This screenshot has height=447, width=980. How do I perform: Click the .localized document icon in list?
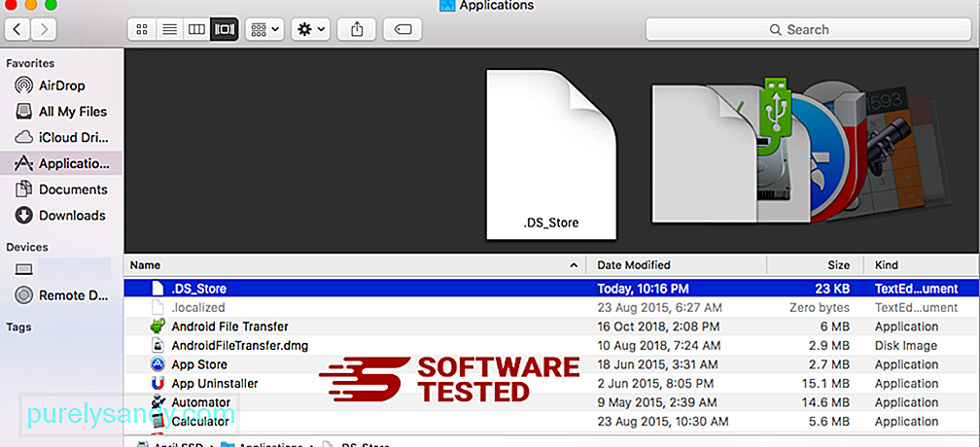click(x=158, y=307)
